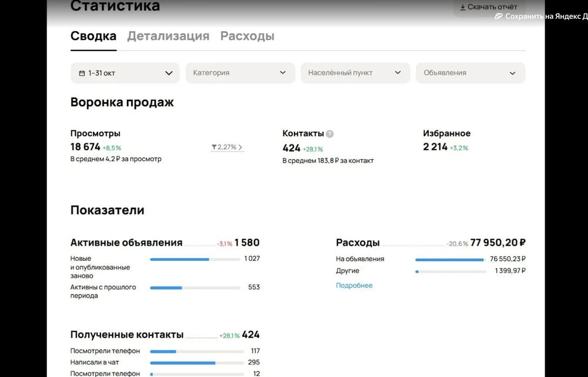Open the Подробнее link under Расходы

[354, 285]
